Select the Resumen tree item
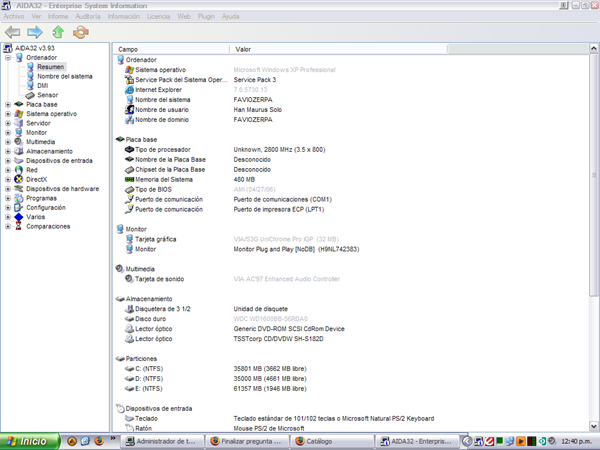 pyautogui.click(x=50, y=67)
